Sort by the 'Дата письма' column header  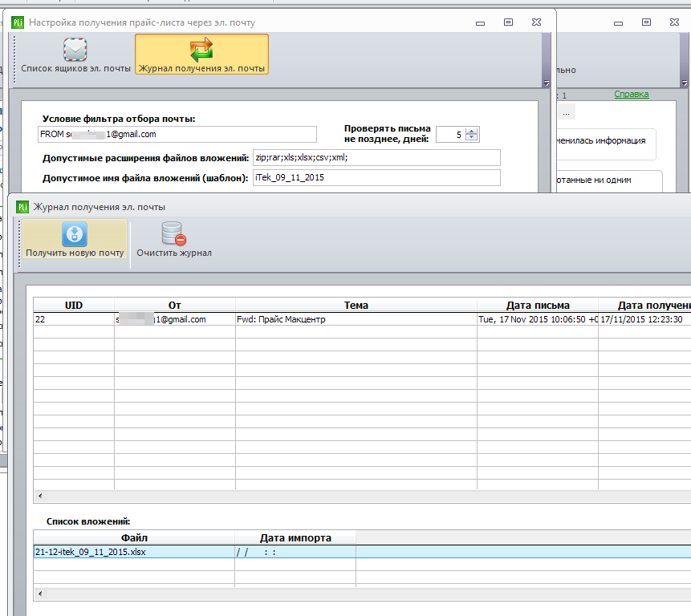tap(538, 305)
